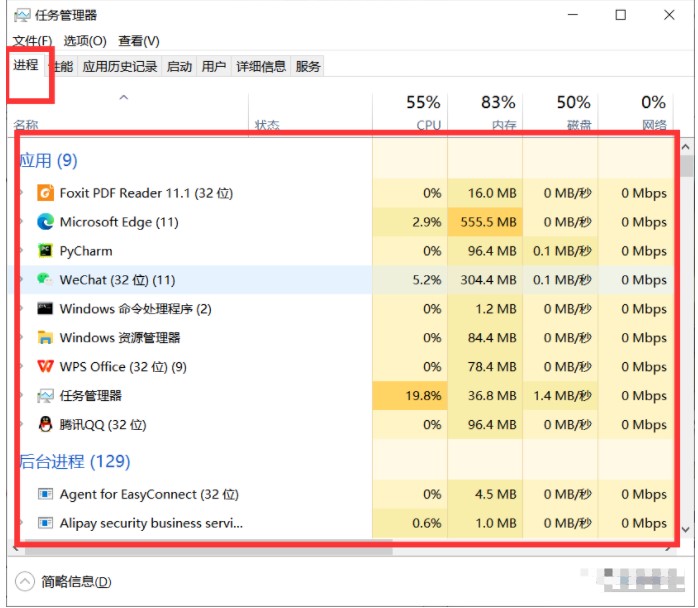The height and width of the screenshot is (608, 698).
Task: Select the 78.4 MB memory cell for WPS
Action: (485, 366)
